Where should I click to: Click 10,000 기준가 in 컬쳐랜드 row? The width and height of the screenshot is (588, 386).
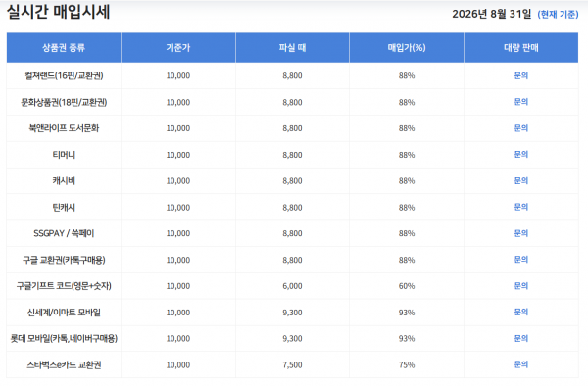pos(178,75)
